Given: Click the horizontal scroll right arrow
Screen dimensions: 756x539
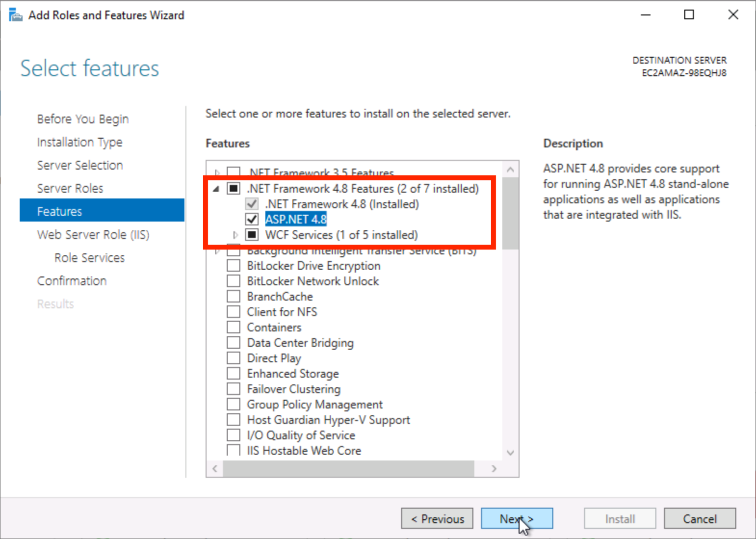Looking at the screenshot, I should click(494, 469).
